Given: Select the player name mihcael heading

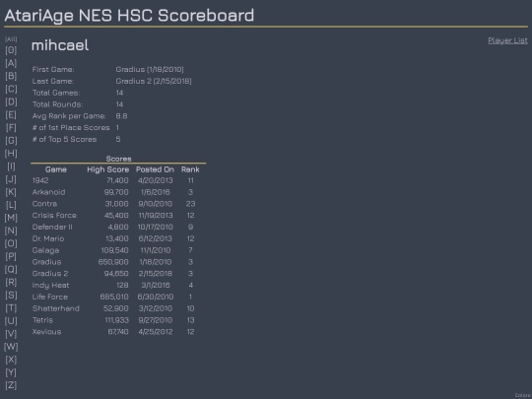Looking at the screenshot, I should 60,45.
